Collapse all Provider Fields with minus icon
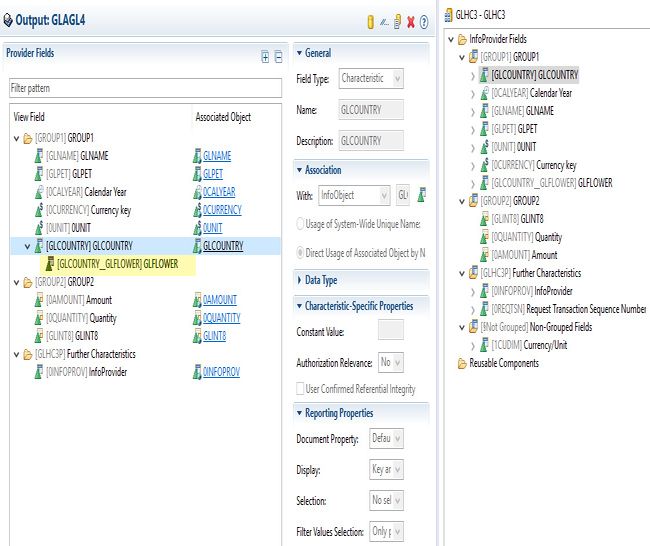This screenshot has height=546, width=650. tap(279, 56)
